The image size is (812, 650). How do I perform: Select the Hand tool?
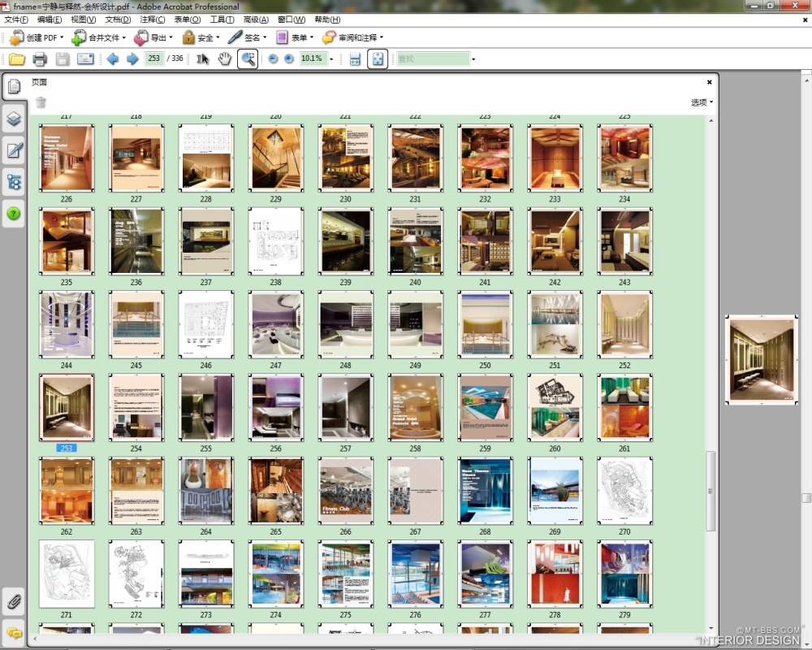coord(224,58)
